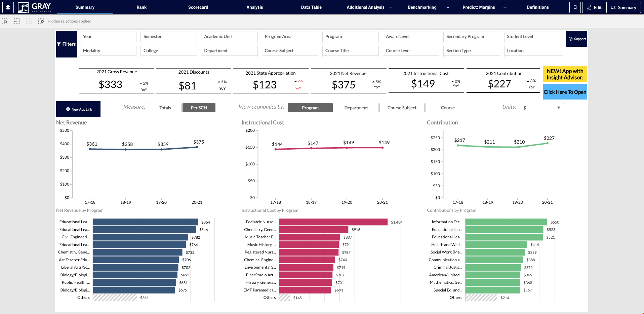This screenshot has height=314, width=644.
Task: Switch to the Rank tab
Action: tap(142, 7)
